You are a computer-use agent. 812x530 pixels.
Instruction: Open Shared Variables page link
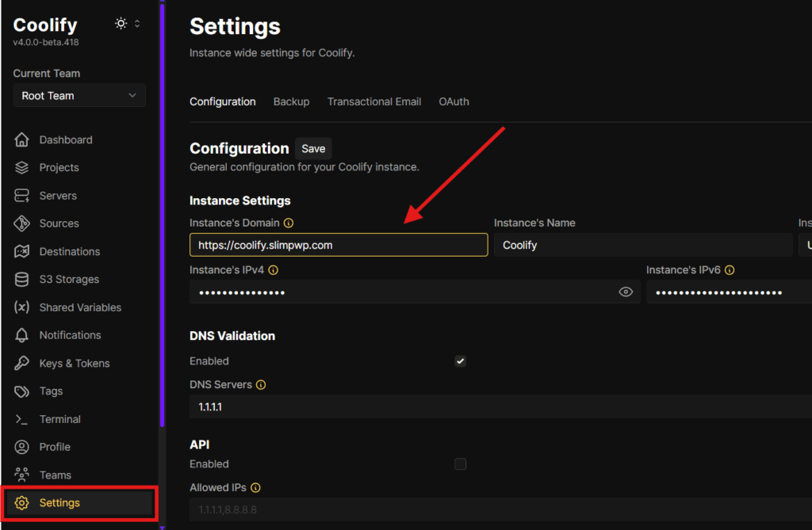(80, 307)
